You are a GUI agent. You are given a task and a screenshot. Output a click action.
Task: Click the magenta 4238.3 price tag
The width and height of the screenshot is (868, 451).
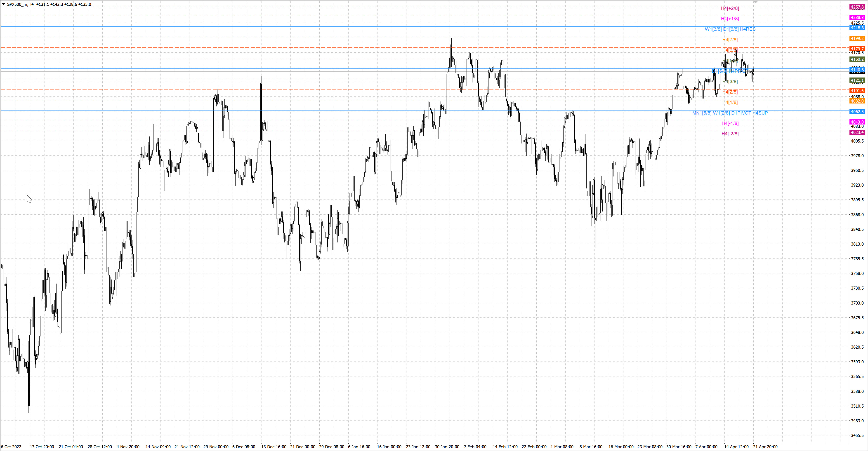pyautogui.click(x=857, y=18)
